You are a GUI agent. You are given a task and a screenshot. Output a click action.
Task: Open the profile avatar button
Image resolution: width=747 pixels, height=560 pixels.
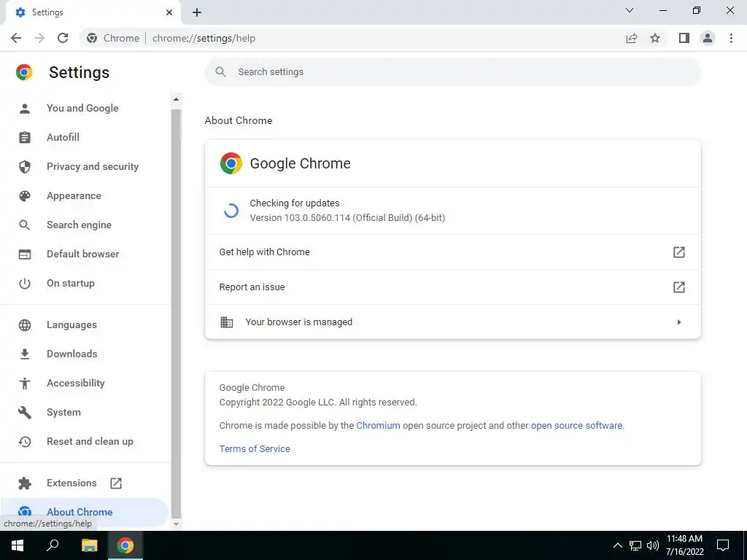coord(708,38)
